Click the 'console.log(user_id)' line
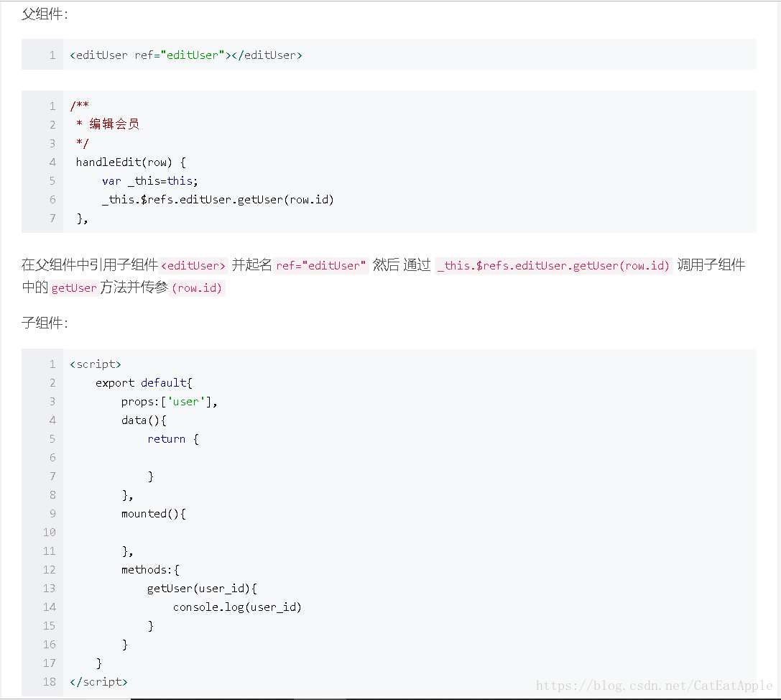Screen dimensions: 781x700 [237, 607]
